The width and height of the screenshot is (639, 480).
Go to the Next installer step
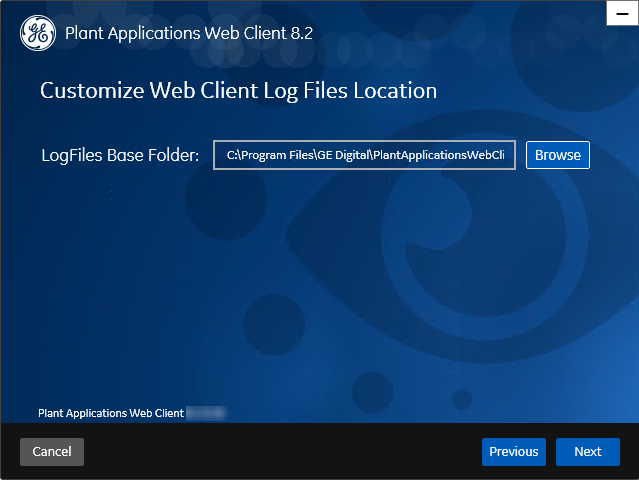(588, 451)
